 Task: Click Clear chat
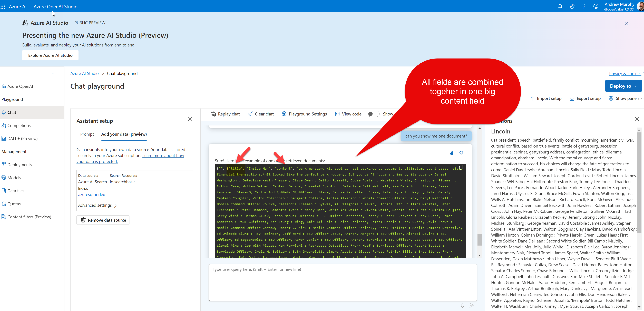pyautogui.click(x=260, y=114)
